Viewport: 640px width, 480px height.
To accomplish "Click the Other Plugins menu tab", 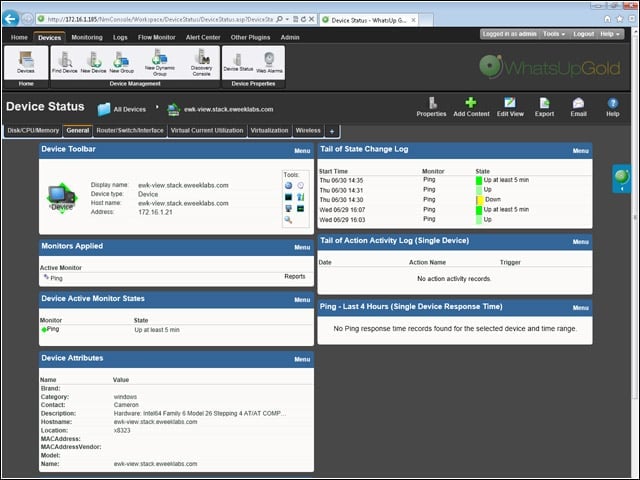I will point(250,37).
